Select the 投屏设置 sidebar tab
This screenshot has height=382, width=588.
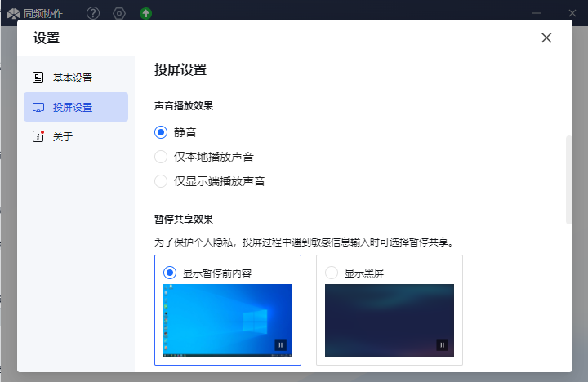[x=76, y=107]
